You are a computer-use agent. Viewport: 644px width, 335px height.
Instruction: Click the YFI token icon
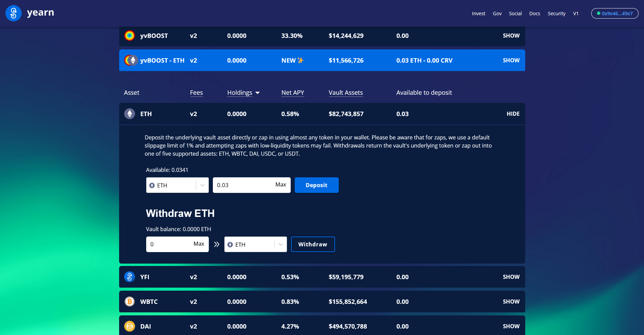click(x=130, y=277)
